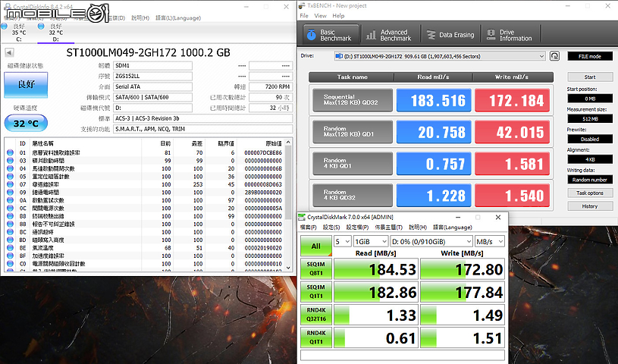The height and width of the screenshot is (364, 618).
Task: Click the blue status circle for attribute BE
Action: coord(11,248)
